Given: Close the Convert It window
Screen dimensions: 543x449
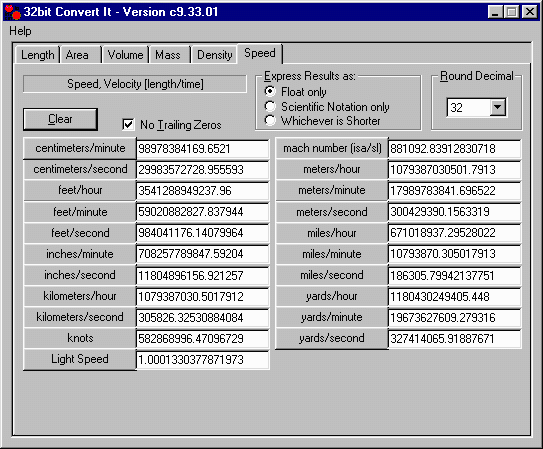Looking at the screenshot, I should [530, 12].
